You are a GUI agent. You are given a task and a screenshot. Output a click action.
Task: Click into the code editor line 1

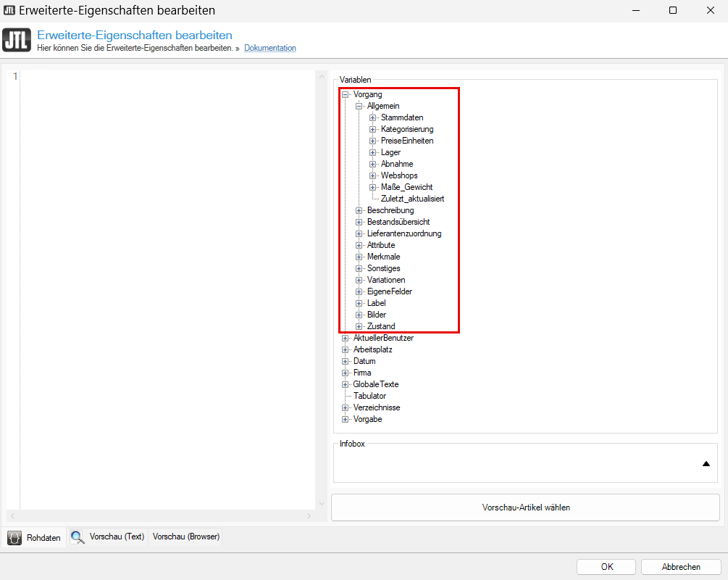[x=167, y=76]
